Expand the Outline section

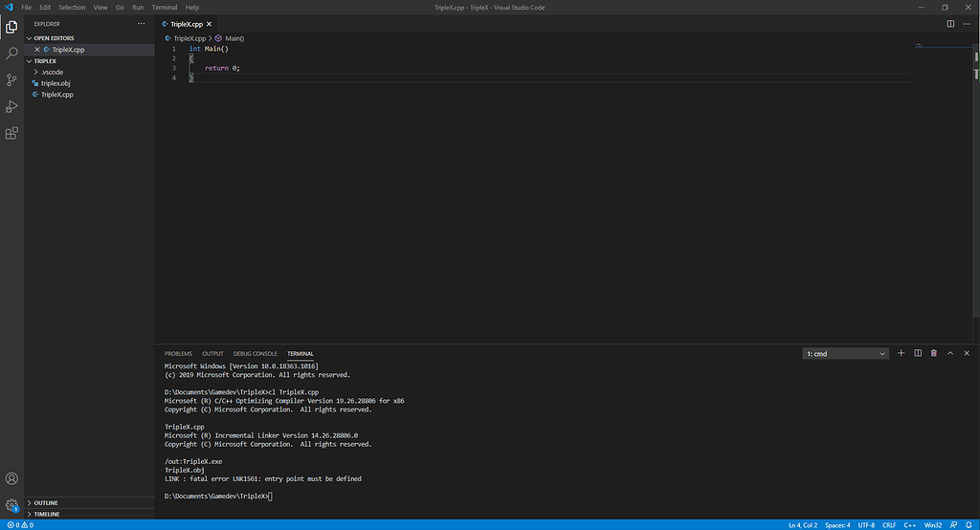pos(47,502)
